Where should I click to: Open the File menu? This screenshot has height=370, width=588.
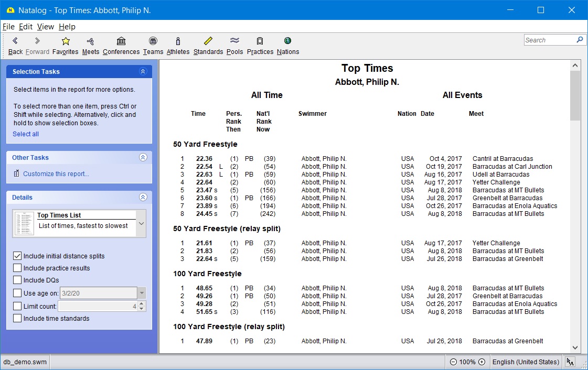(x=8, y=27)
